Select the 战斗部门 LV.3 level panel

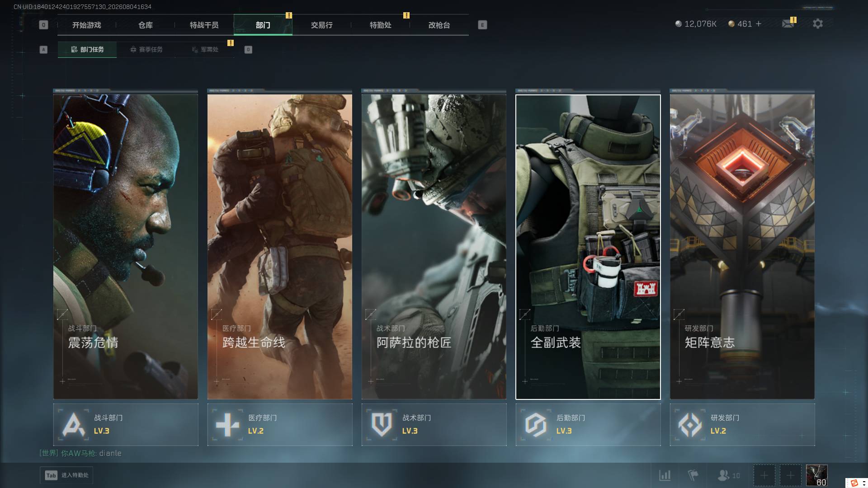click(126, 425)
